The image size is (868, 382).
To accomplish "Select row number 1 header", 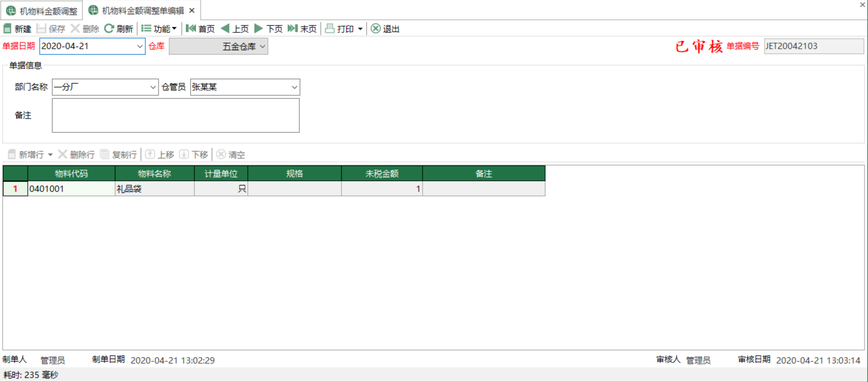I will [x=15, y=189].
